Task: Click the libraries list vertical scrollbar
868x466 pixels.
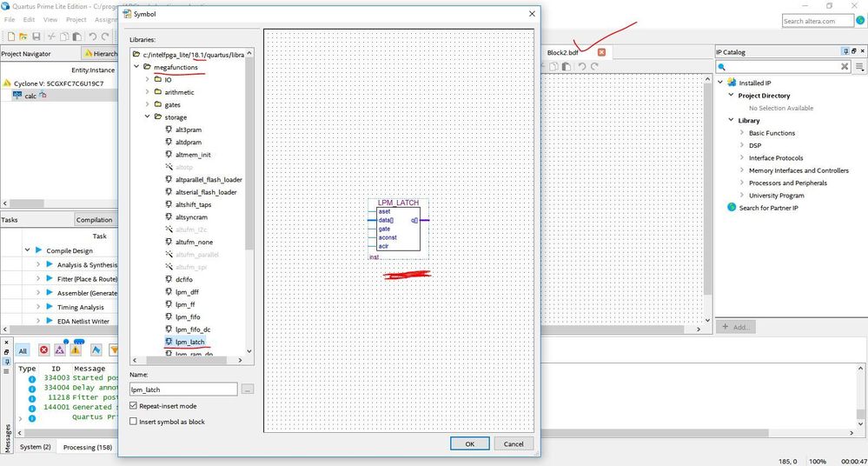Action: (x=249, y=152)
